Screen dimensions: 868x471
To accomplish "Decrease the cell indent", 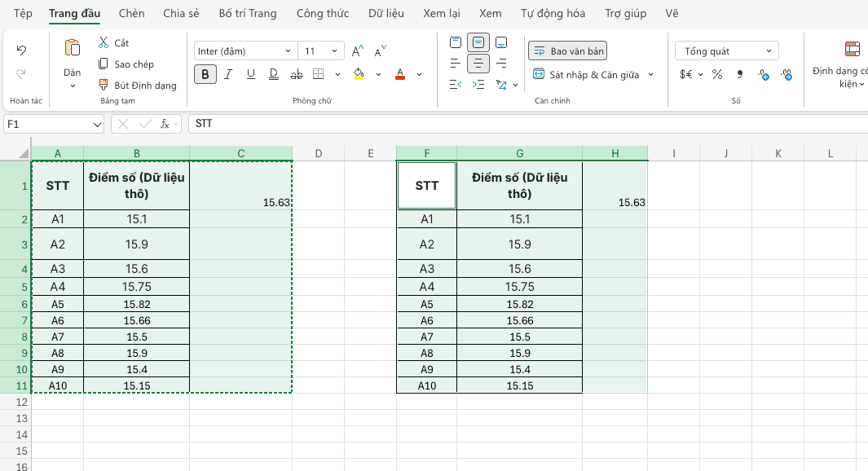I will [456, 85].
